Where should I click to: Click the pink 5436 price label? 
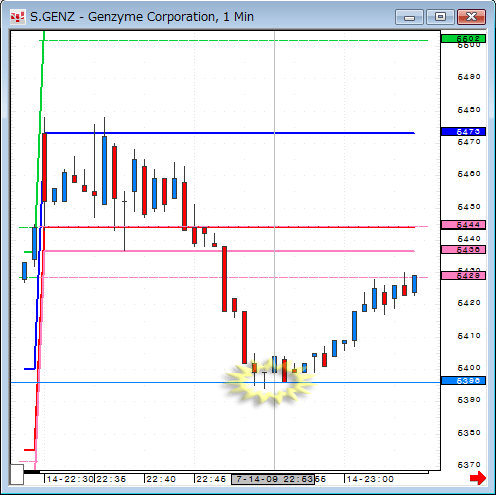(x=463, y=250)
